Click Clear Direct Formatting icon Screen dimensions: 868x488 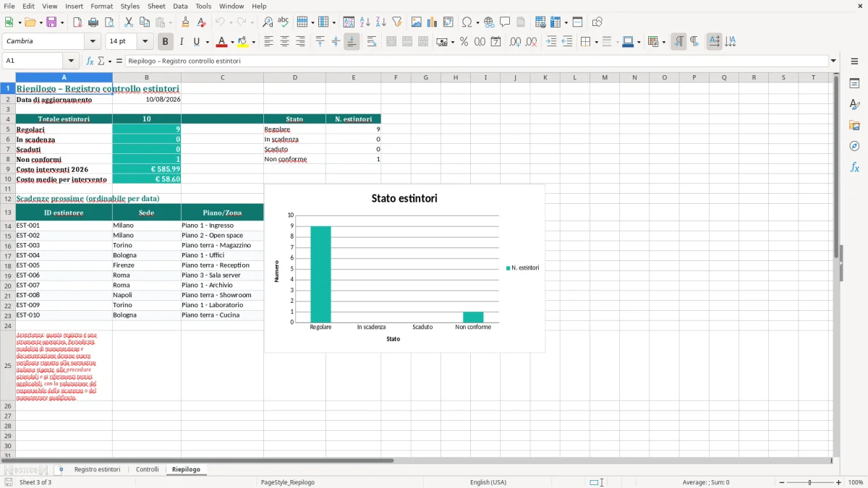202,22
